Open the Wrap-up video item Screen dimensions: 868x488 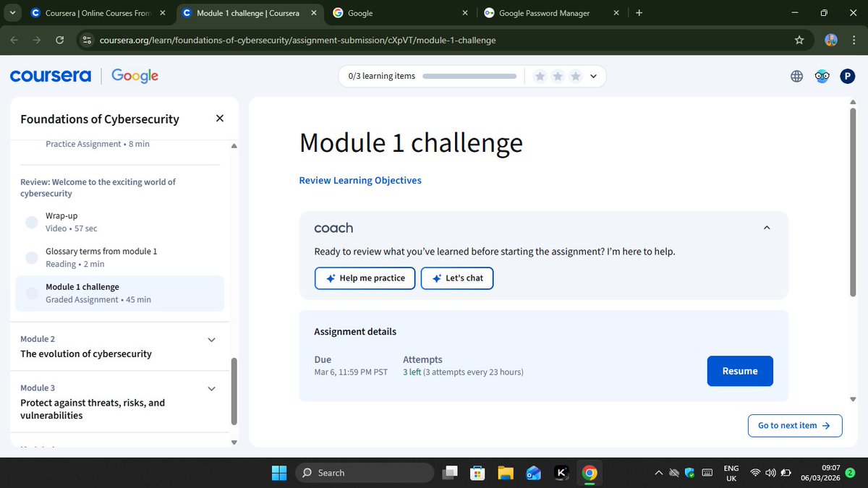pyautogui.click(x=119, y=222)
